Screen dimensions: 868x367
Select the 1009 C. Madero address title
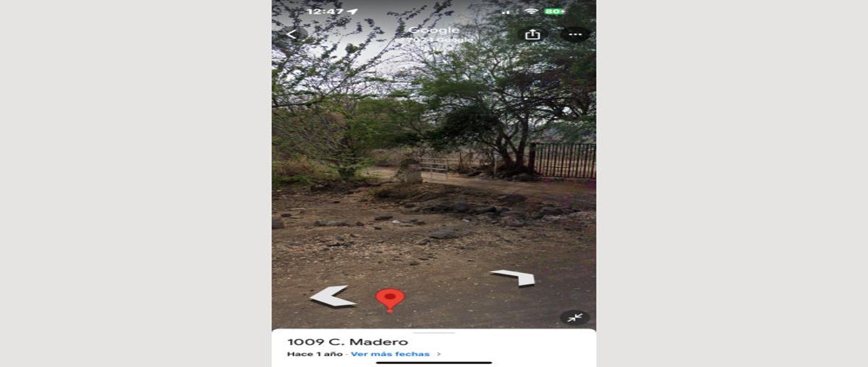(347, 342)
